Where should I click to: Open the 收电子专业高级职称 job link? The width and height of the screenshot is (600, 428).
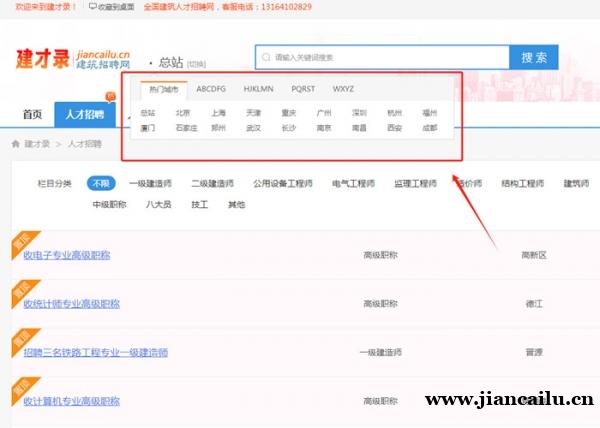tap(67, 255)
